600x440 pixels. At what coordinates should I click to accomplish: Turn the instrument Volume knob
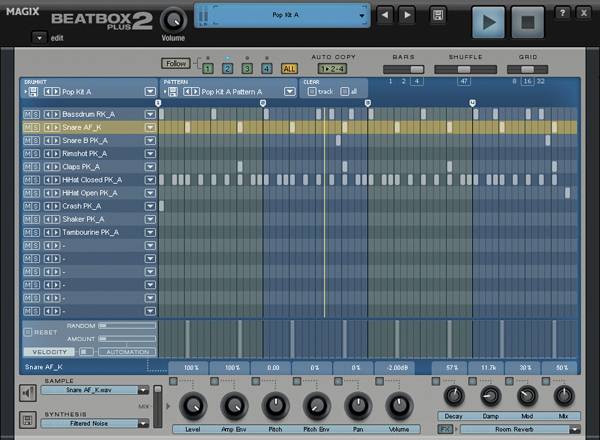pos(399,406)
